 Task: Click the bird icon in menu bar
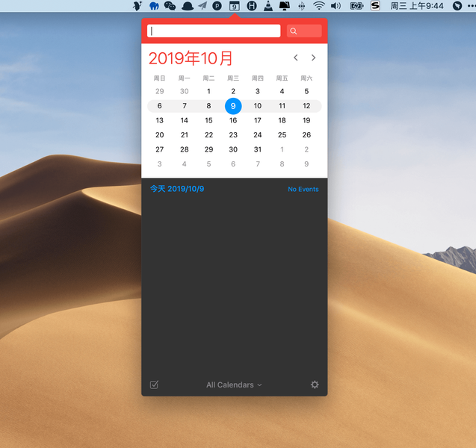point(137,6)
